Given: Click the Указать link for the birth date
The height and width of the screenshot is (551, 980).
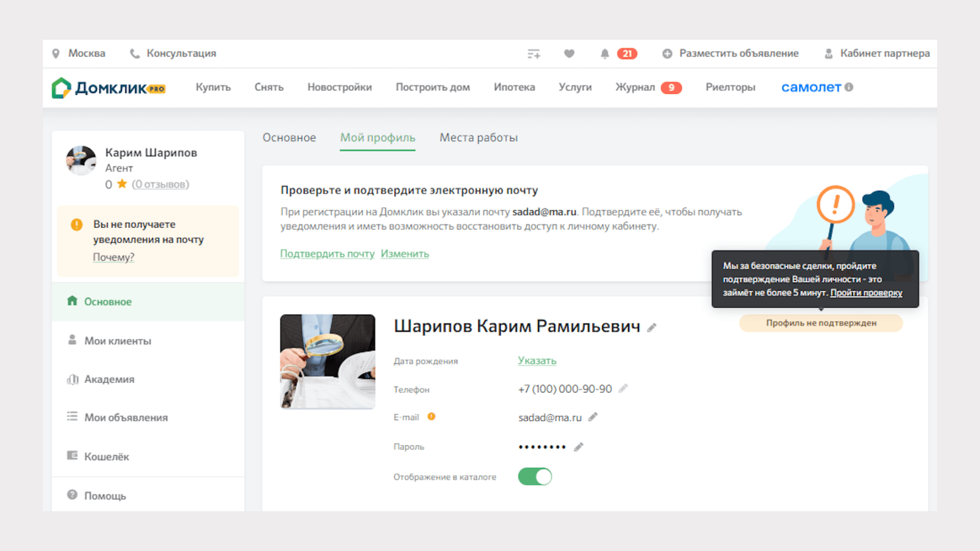Looking at the screenshot, I should pyautogui.click(x=537, y=361).
